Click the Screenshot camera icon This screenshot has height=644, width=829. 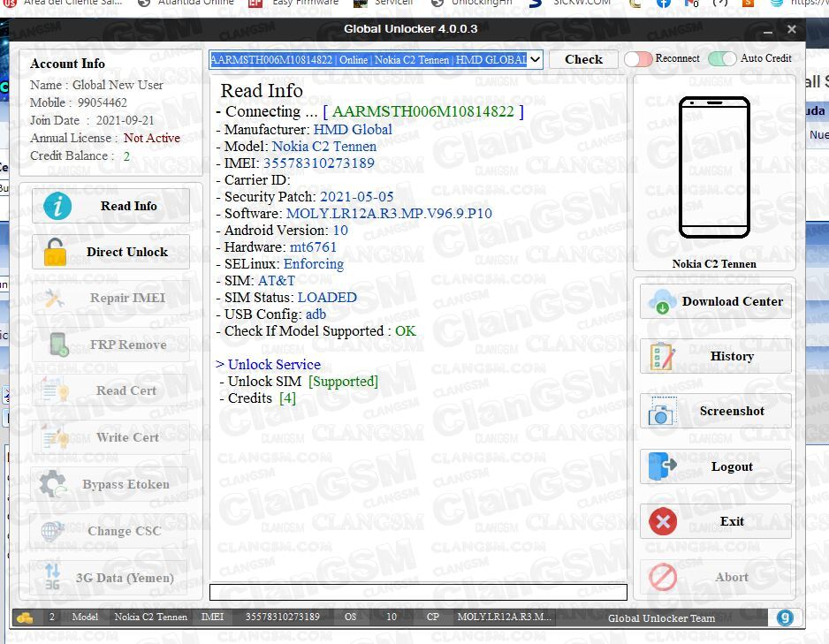[661, 412]
